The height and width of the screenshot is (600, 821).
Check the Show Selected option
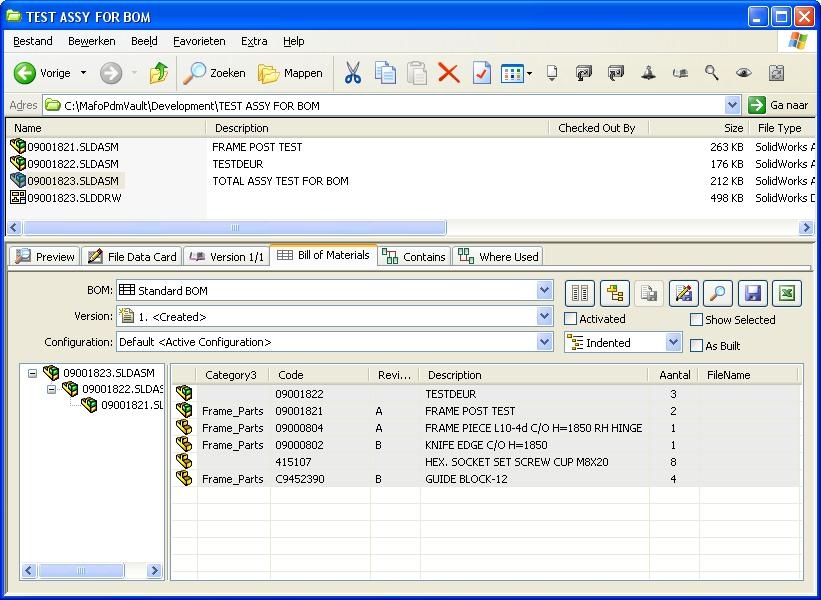pyautogui.click(x=697, y=320)
